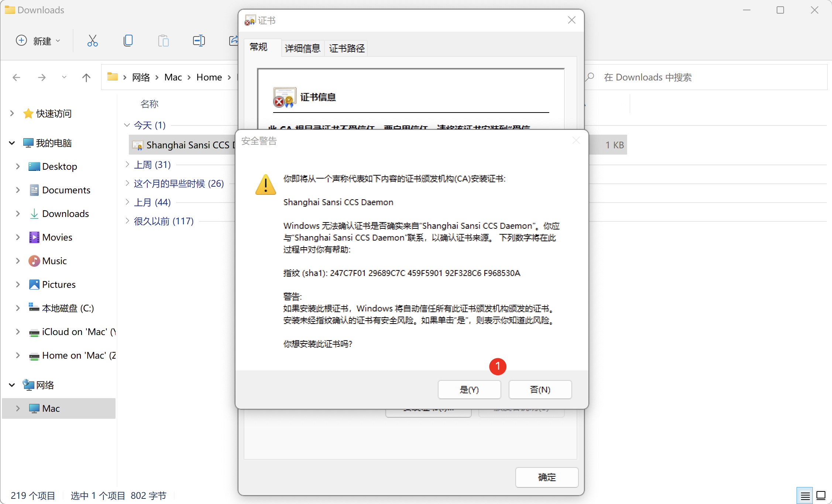Click the 名称 column header
The width and height of the screenshot is (832, 504).
click(149, 104)
